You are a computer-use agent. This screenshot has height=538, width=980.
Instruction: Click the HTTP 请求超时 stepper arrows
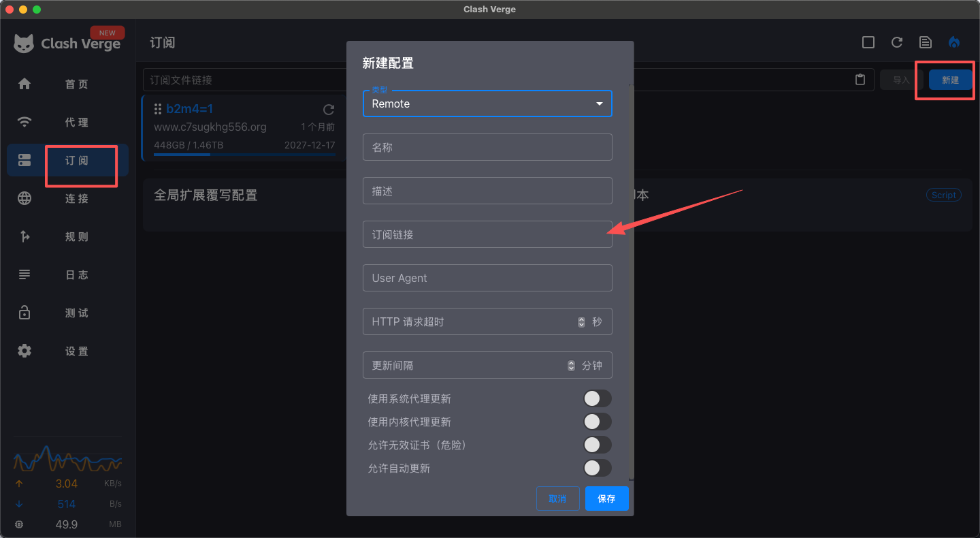[581, 322]
